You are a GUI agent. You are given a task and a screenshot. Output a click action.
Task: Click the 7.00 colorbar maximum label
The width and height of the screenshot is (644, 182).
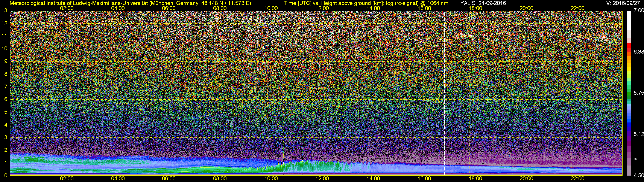click(x=639, y=10)
